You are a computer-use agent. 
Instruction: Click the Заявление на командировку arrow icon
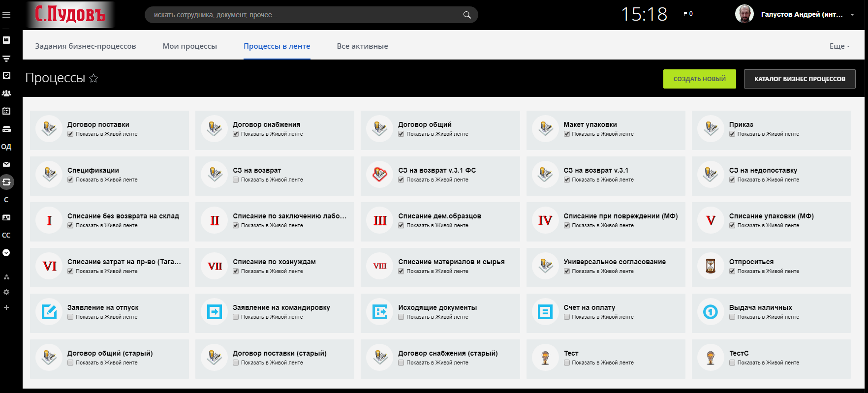214,312
